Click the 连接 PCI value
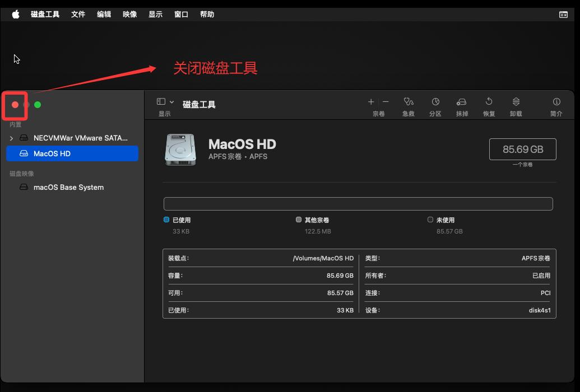 (x=546, y=293)
